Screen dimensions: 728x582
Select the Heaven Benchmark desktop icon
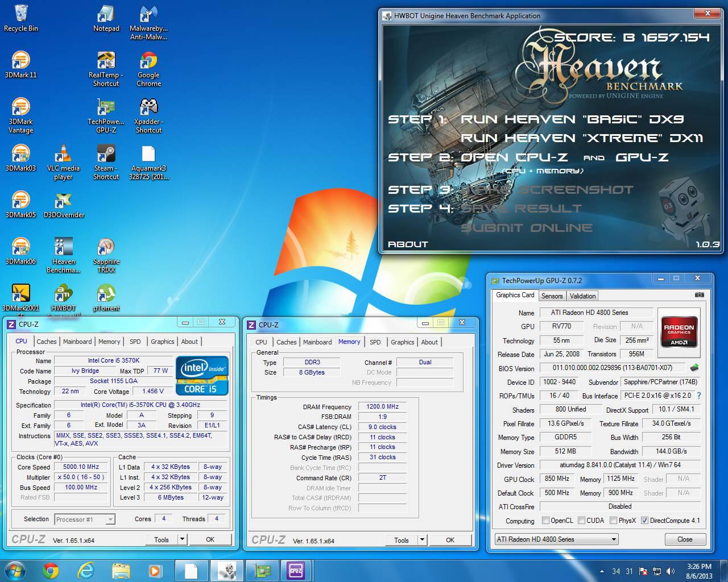pos(63,256)
